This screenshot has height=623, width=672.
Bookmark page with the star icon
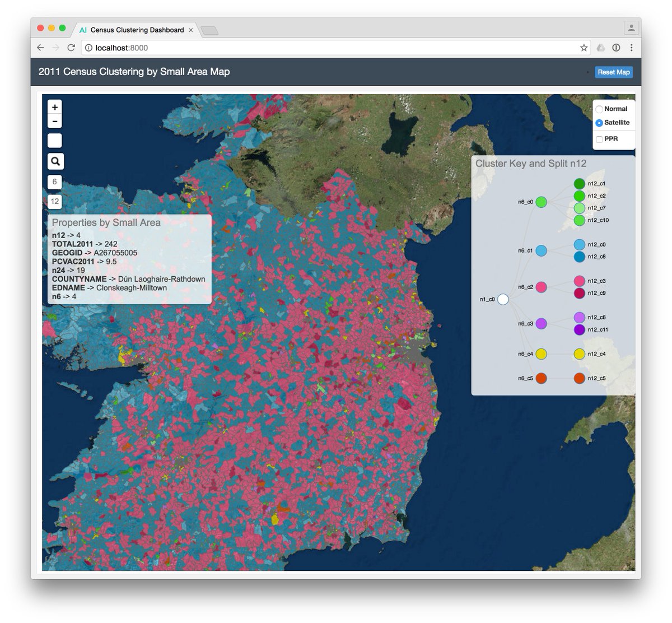[584, 48]
